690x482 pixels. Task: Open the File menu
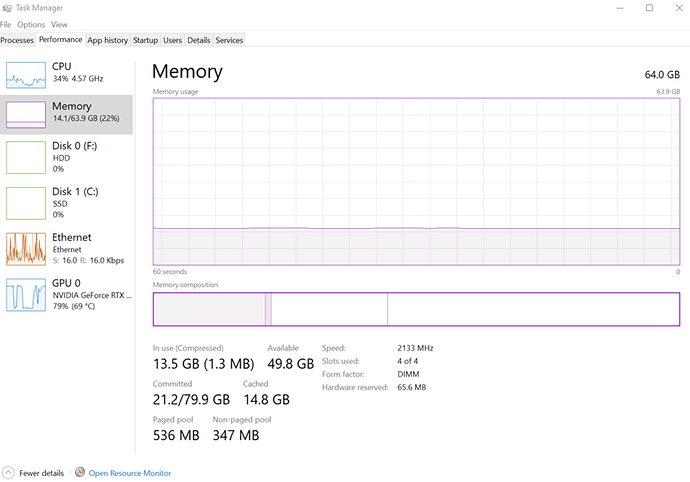pos(6,24)
